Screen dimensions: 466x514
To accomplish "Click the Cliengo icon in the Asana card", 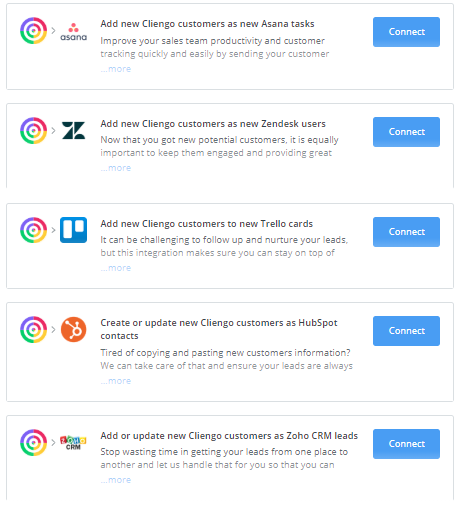I will click(x=33, y=31).
